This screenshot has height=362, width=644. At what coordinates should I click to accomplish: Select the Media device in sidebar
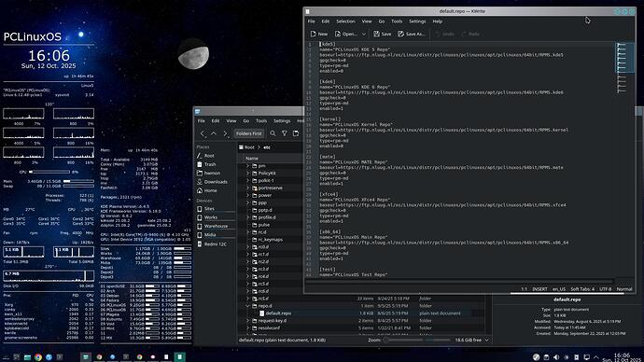216,235
